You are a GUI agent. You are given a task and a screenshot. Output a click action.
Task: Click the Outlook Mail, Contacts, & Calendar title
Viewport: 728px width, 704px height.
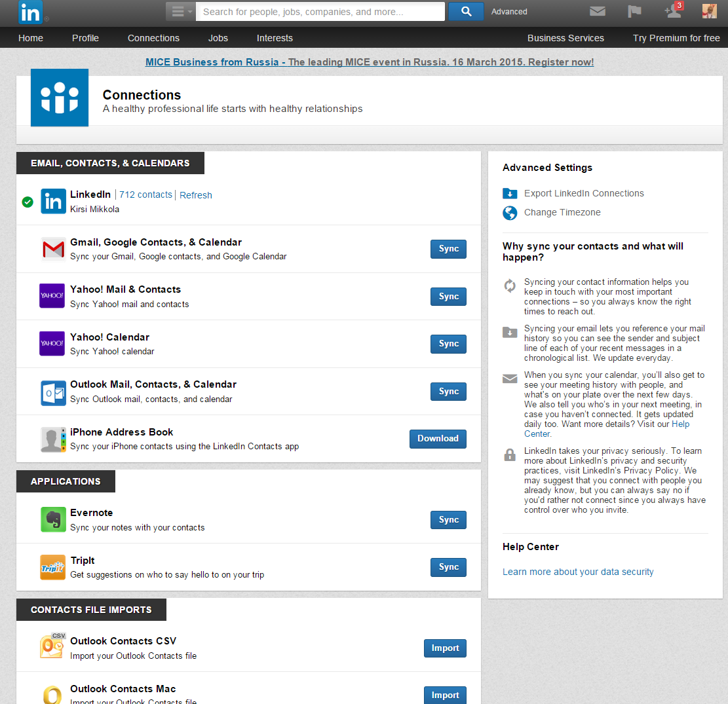[153, 384]
